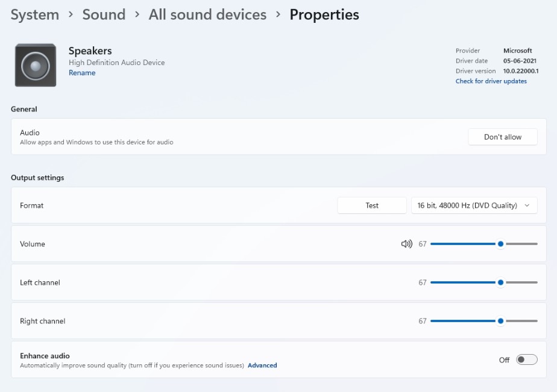Adjust the Volume slider

pyautogui.click(x=500, y=244)
